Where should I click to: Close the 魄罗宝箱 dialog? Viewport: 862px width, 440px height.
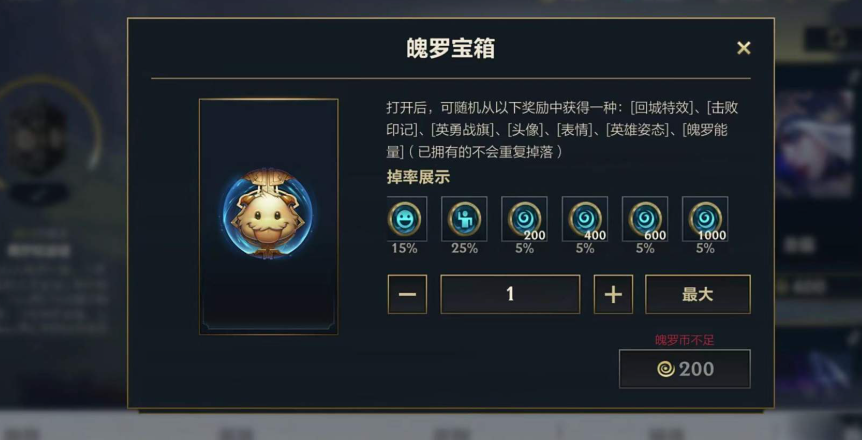pyautogui.click(x=743, y=48)
